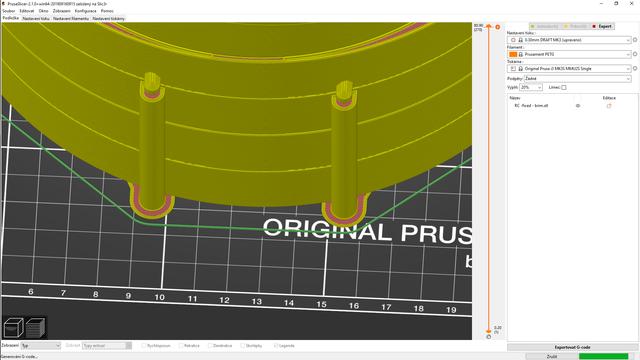Toggle visibility eye for the RC Road object
The image size is (640, 360).
point(578,106)
